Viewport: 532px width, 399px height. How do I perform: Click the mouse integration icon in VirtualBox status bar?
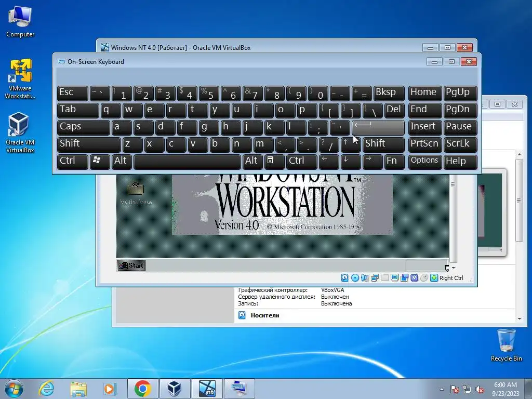(x=424, y=278)
